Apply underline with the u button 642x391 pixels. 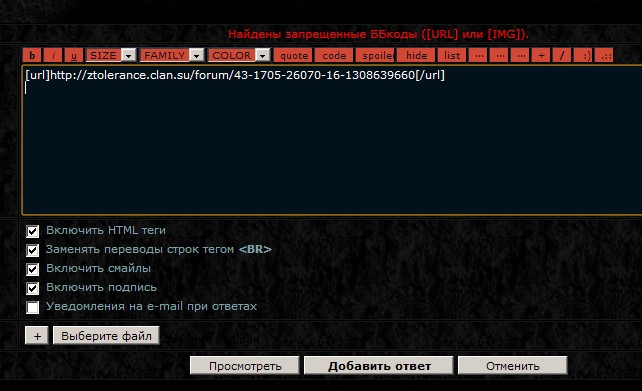74,55
